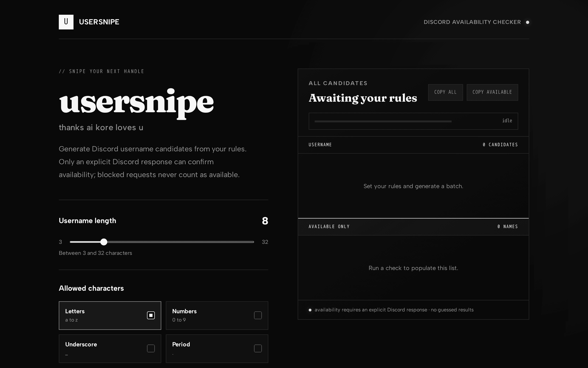Click the 'ALL CANDIDATES' label
The width and height of the screenshot is (588, 368).
[338, 83]
